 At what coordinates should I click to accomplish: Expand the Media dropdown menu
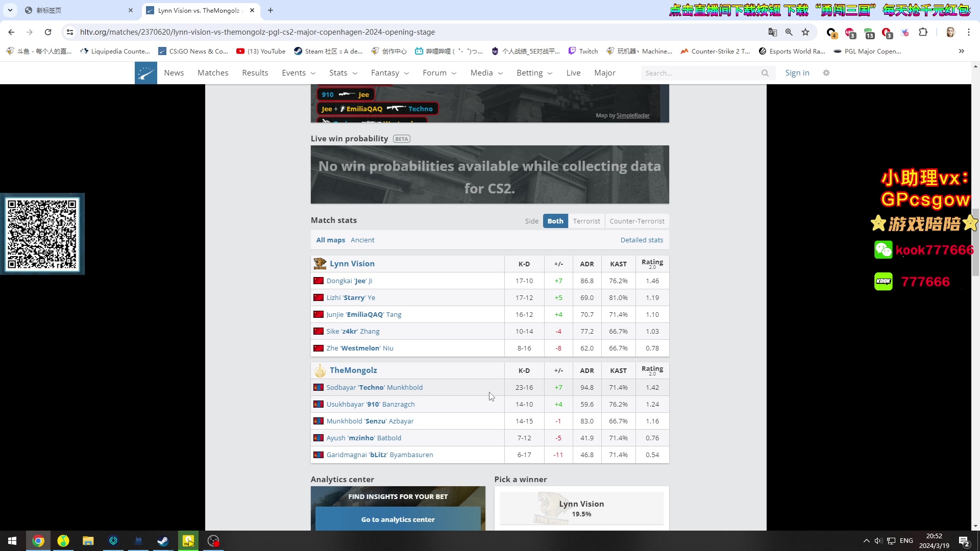(x=486, y=73)
